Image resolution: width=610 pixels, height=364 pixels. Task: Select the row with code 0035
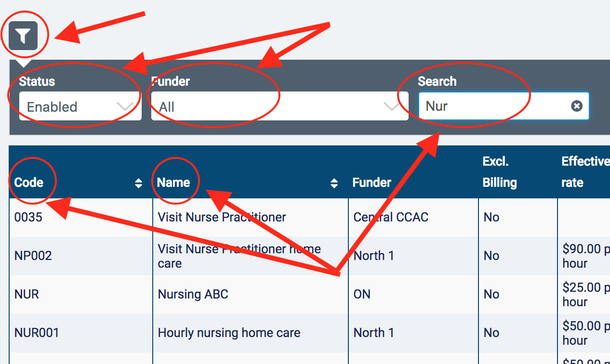pos(28,217)
